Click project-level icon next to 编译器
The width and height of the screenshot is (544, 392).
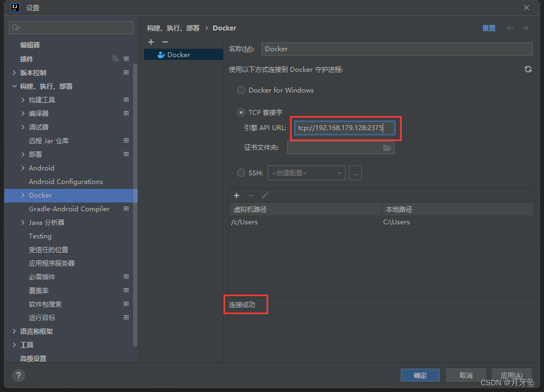point(126,113)
